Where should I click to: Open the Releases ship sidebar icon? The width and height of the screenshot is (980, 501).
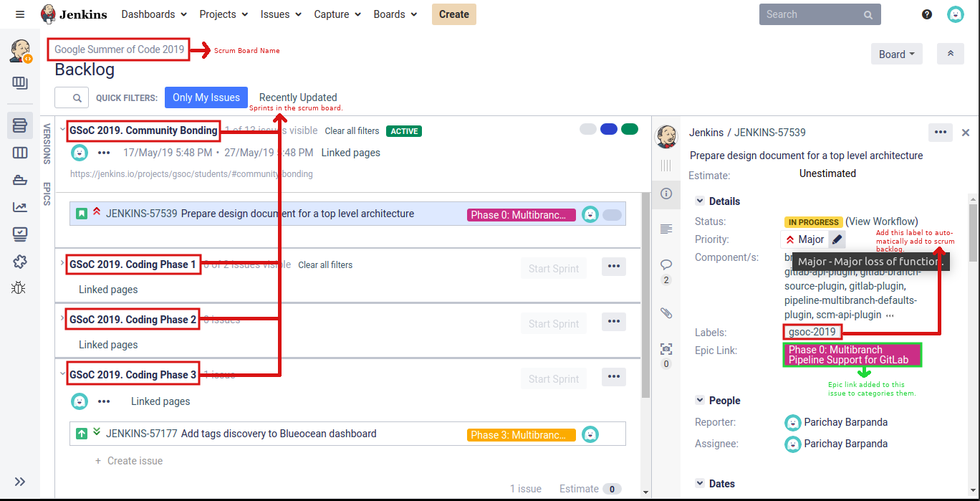(x=20, y=180)
